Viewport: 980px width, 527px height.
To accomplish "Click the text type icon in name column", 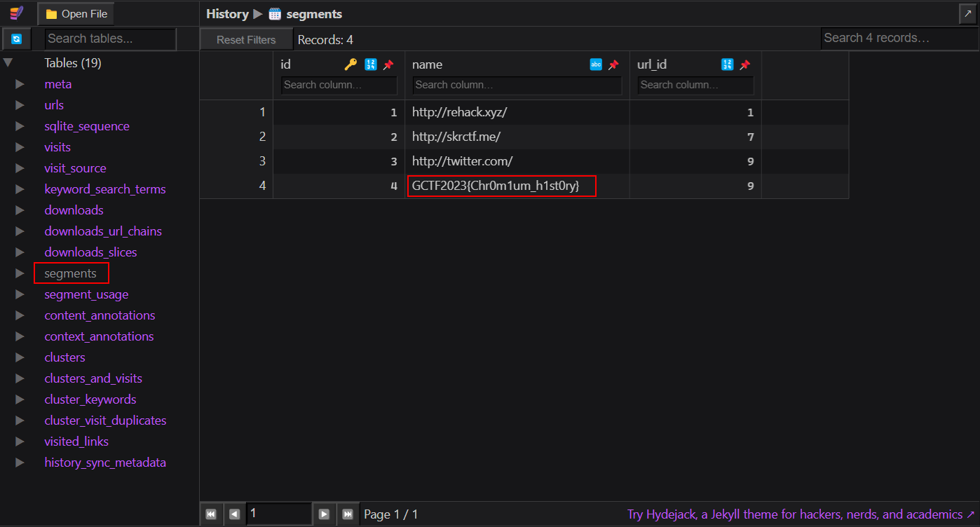I will [596, 64].
